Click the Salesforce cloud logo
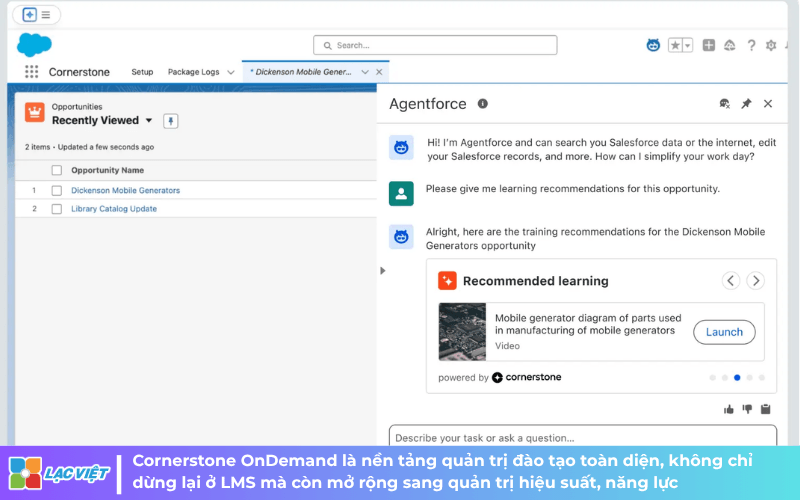This screenshot has width=800, height=500. (34, 45)
